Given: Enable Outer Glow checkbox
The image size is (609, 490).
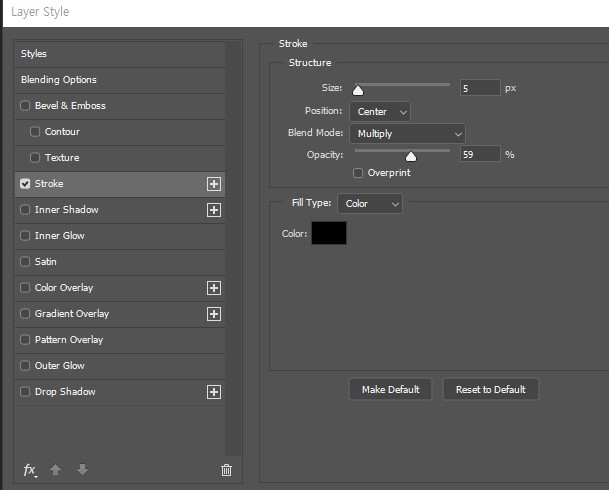Looking at the screenshot, I should click(25, 366).
